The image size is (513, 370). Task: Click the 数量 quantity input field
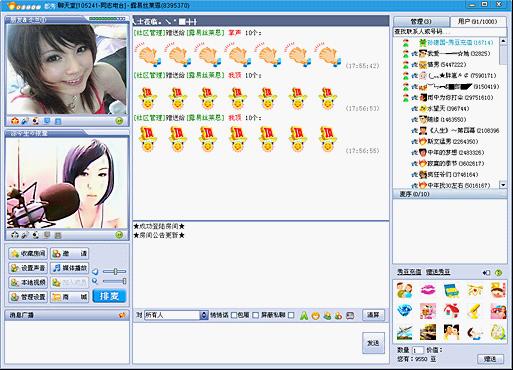click(418, 350)
